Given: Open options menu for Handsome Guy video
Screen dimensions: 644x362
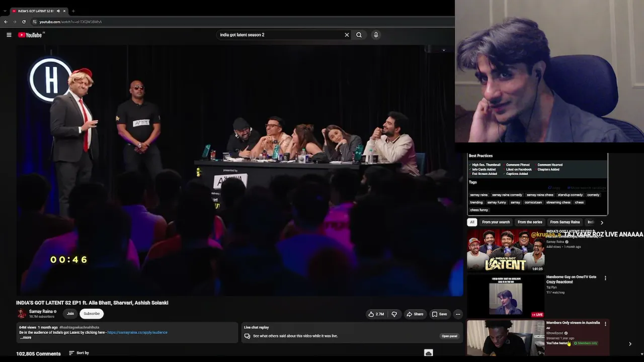Looking at the screenshot, I should coord(605,278).
